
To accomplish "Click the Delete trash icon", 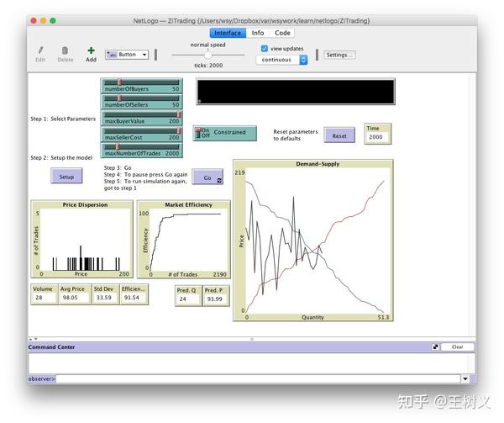I will pyautogui.click(x=65, y=50).
